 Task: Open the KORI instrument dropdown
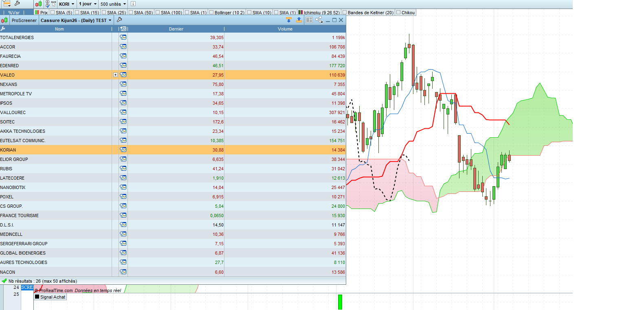[x=67, y=4]
